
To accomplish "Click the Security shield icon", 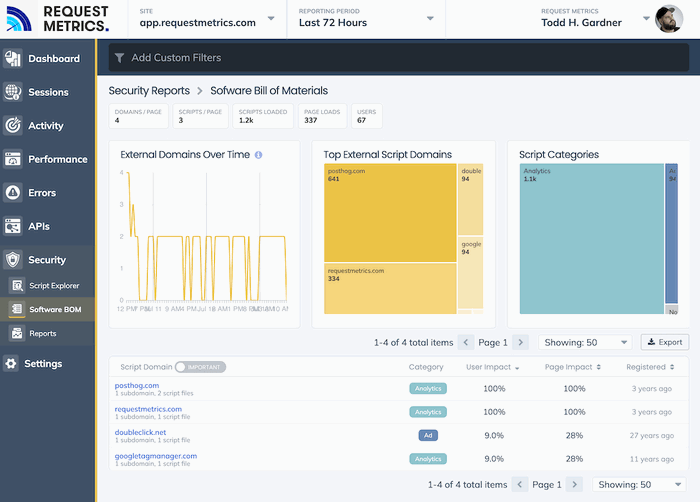I will (13, 259).
